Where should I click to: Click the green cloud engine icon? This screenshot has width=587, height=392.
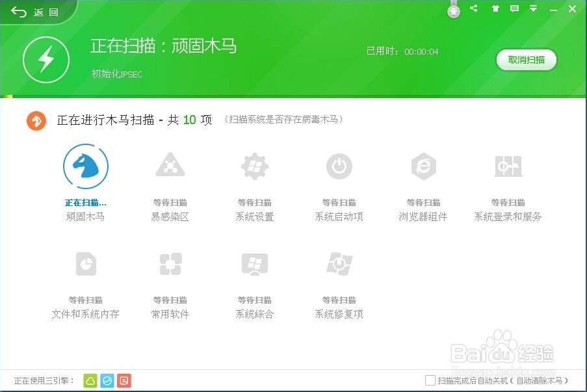90,381
